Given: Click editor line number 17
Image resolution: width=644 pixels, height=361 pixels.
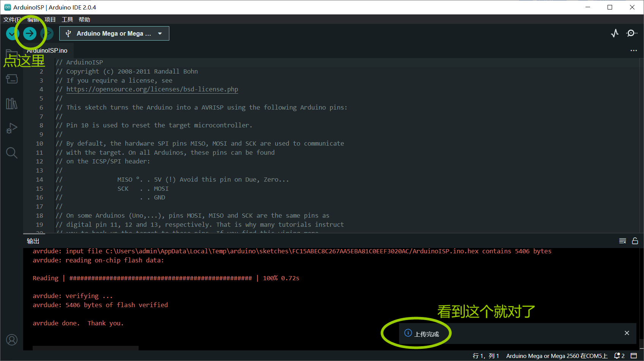Looking at the screenshot, I should tap(39, 207).
